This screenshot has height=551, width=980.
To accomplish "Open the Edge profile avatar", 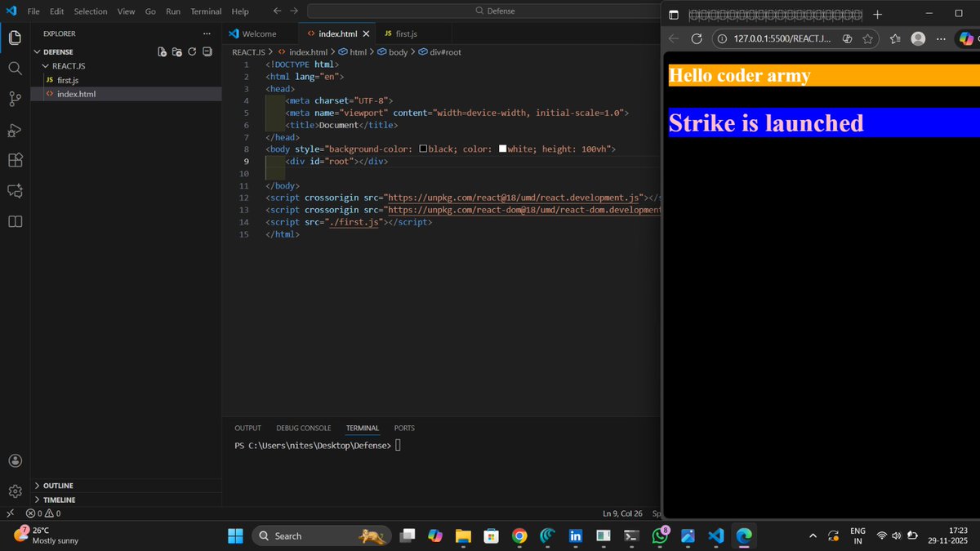I will tap(918, 38).
